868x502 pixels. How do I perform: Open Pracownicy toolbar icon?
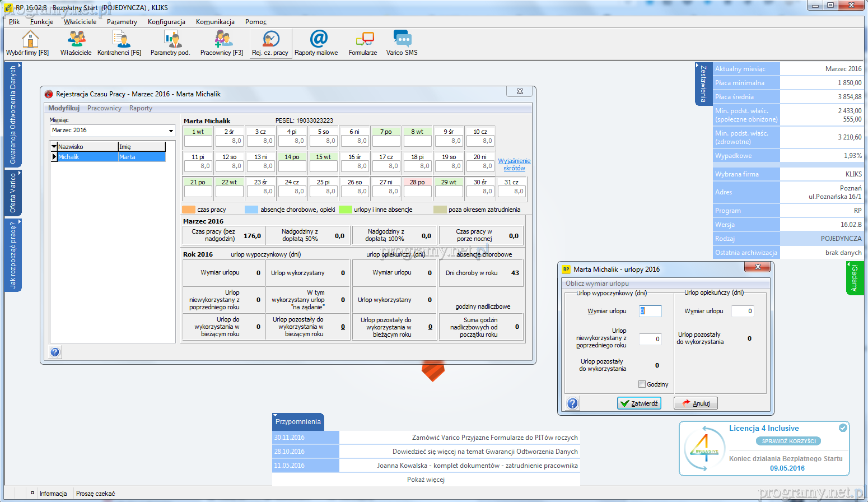(222, 39)
